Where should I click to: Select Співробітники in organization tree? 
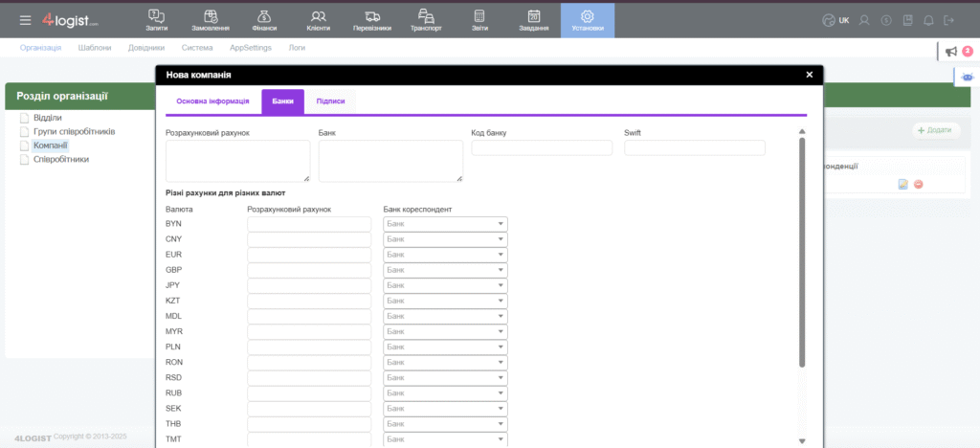click(x=61, y=159)
